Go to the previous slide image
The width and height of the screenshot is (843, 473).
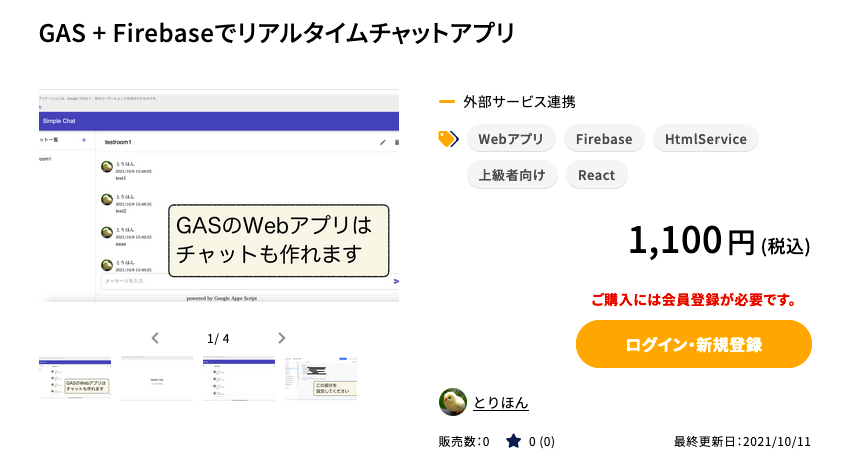pos(155,338)
